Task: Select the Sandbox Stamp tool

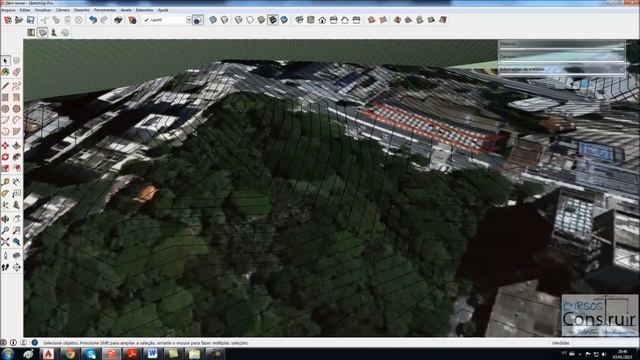Action: [x=408, y=20]
